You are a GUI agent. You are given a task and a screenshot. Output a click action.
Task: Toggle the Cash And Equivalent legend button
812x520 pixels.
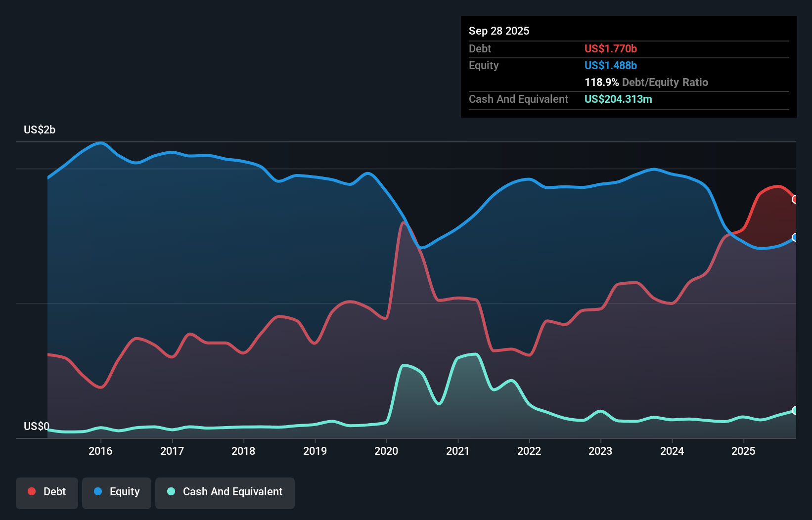(x=225, y=493)
